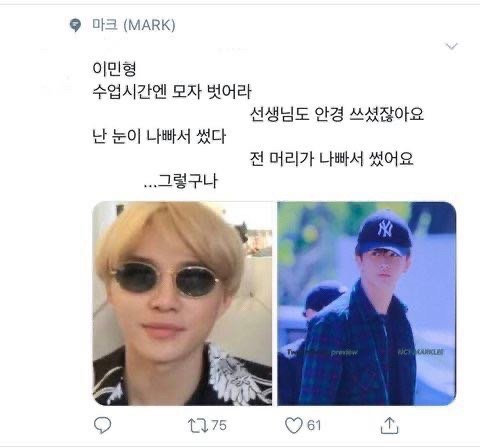
Task: Click the text 수업시간엔 모자 벗어라
Action: tap(172, 91)
